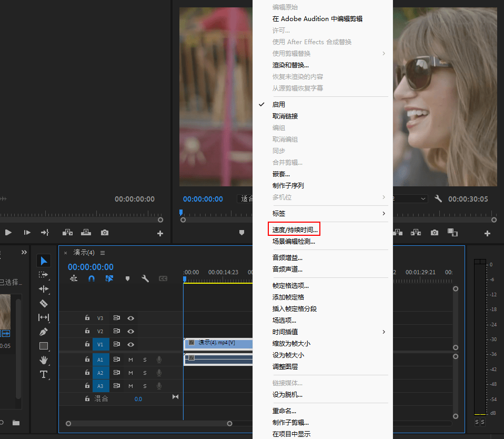Image resolution: width=504 pixels, height=439 pixels.
Task: Select the Slip tool
Action: tap(43, 317)
